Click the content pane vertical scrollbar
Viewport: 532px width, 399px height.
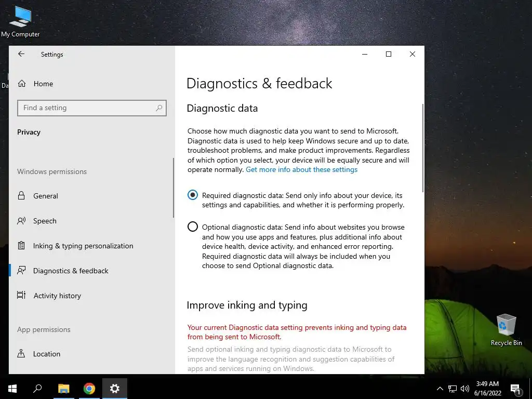click(x=423, y=148)
